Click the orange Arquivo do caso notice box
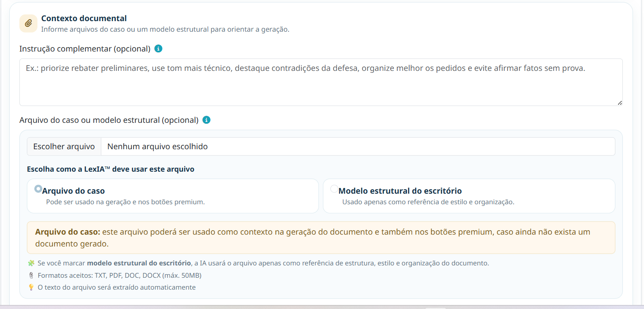Viewport: 644px width, 309px height. (321, 236)
